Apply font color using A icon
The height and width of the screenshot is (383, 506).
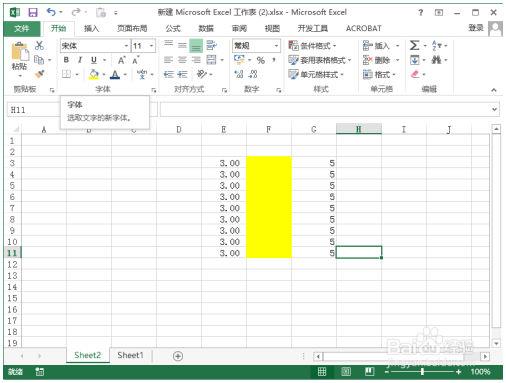coord(115,75)
